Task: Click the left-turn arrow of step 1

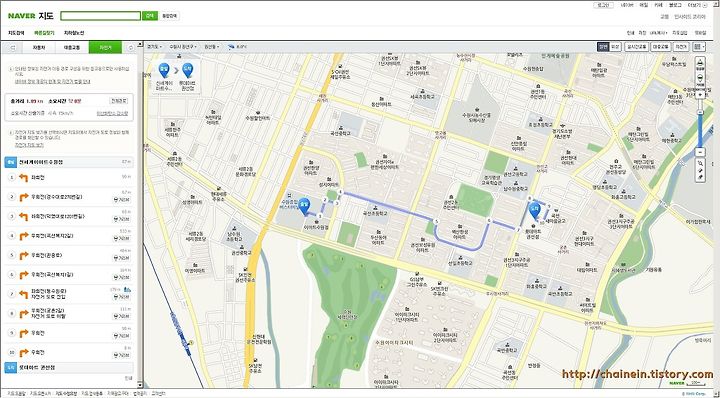Action: tap(24, 178)
